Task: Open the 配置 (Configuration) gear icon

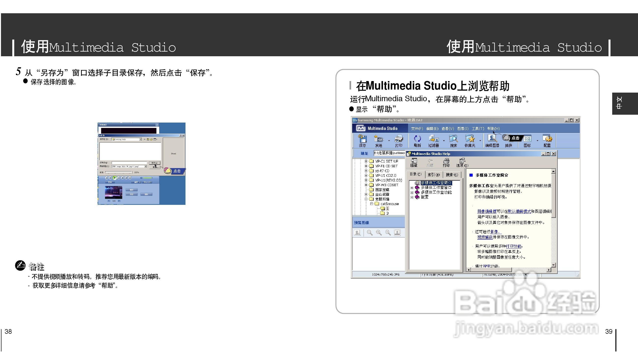Action: (x=547, y=139)
